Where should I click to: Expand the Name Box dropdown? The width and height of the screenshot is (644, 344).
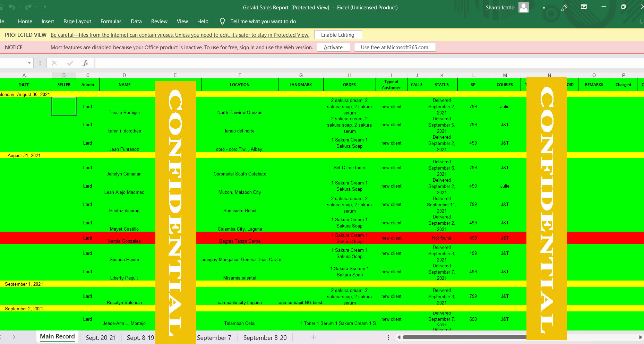(x=29, y=63)
